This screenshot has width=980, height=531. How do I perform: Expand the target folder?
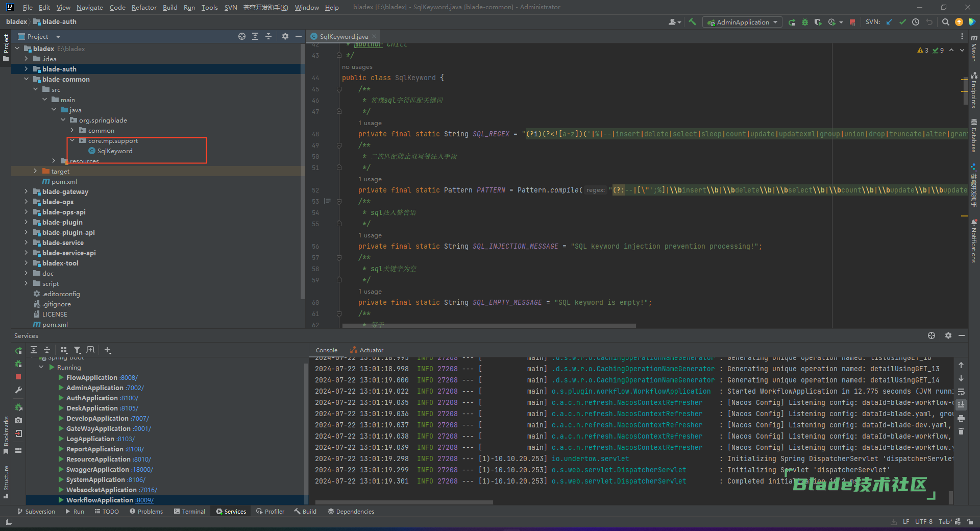coord(35,171)
